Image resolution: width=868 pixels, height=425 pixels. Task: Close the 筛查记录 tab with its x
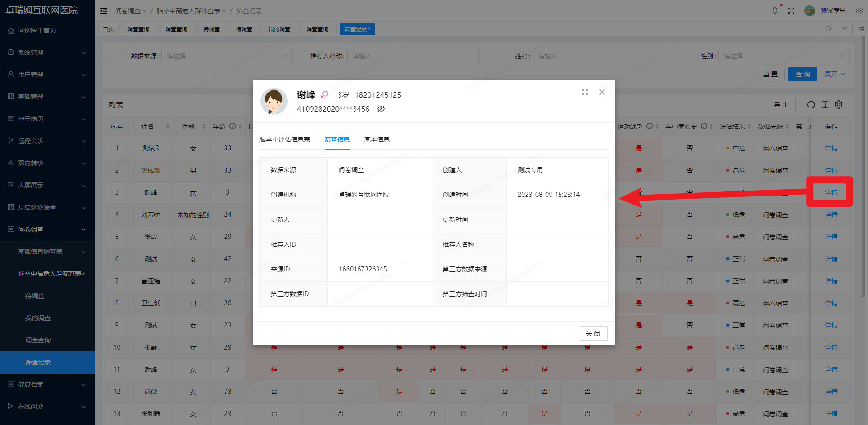(369, 28)
